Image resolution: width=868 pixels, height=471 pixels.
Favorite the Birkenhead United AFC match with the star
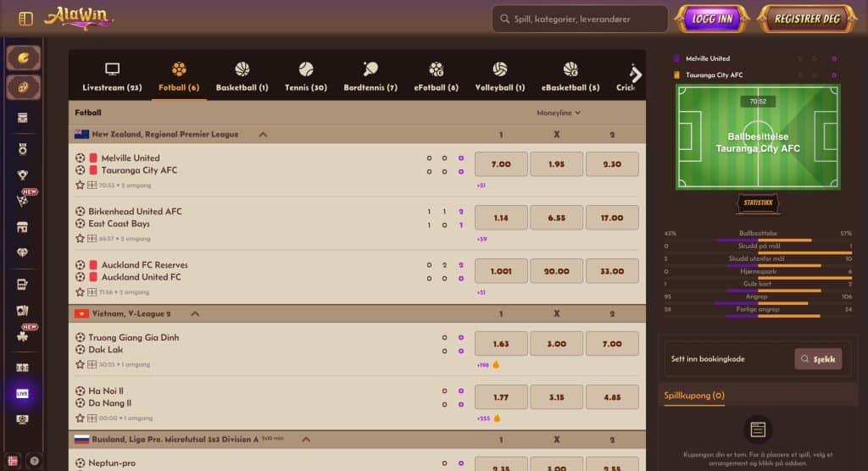coord(80,239)
